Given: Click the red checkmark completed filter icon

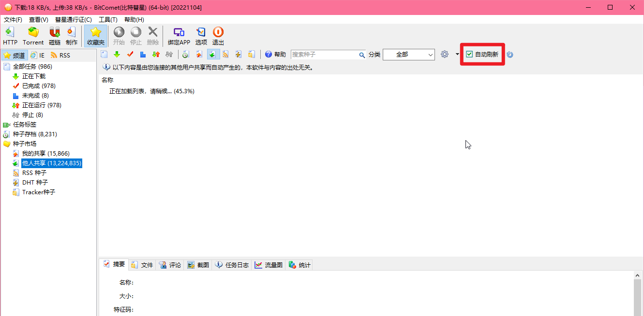Looking at the screenshot, I should click(130, 55).
